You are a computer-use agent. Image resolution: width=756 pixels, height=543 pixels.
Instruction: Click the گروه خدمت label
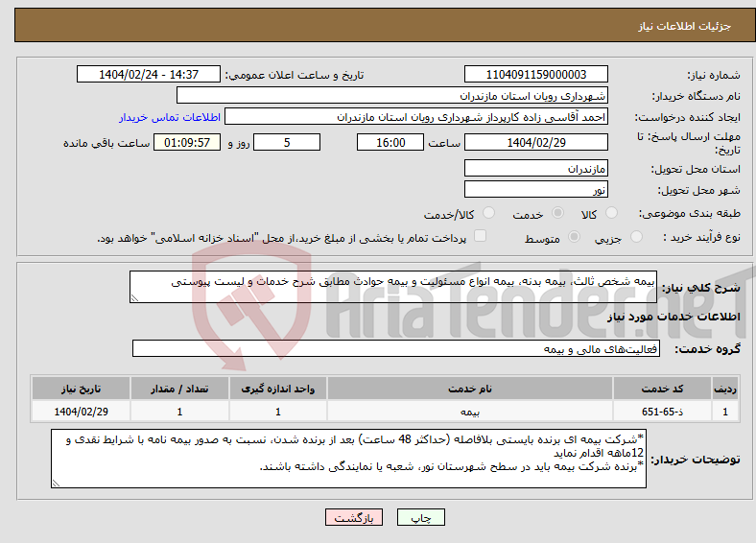(707, 349)
